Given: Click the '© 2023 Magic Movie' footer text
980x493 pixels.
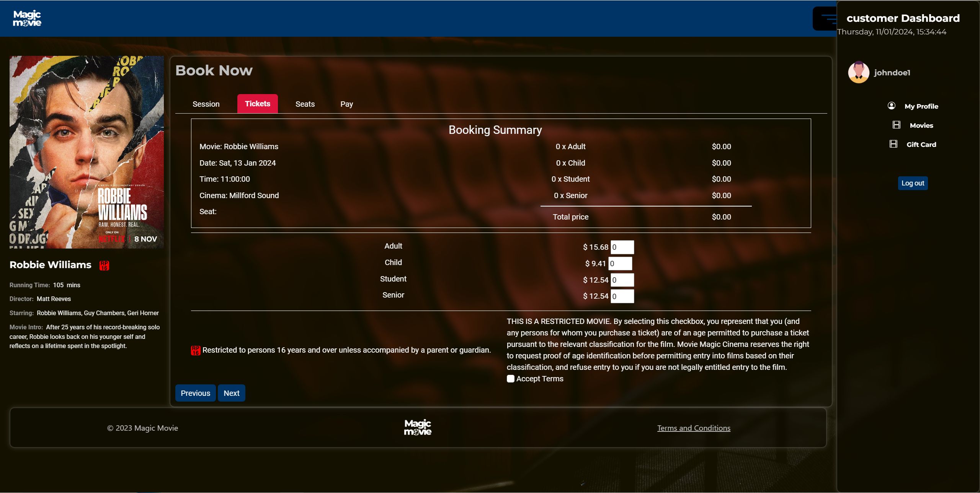Looking at the screenshot, I should point(142,428).
